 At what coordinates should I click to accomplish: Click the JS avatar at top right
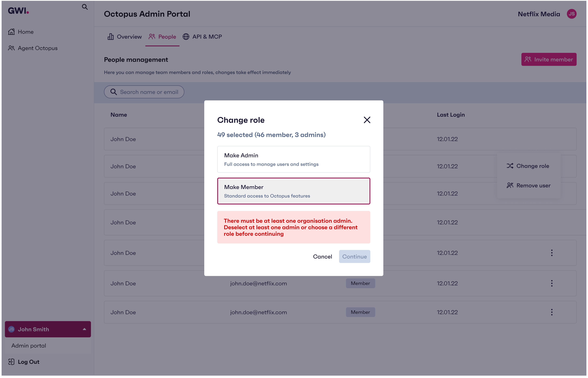pos(572,14)
